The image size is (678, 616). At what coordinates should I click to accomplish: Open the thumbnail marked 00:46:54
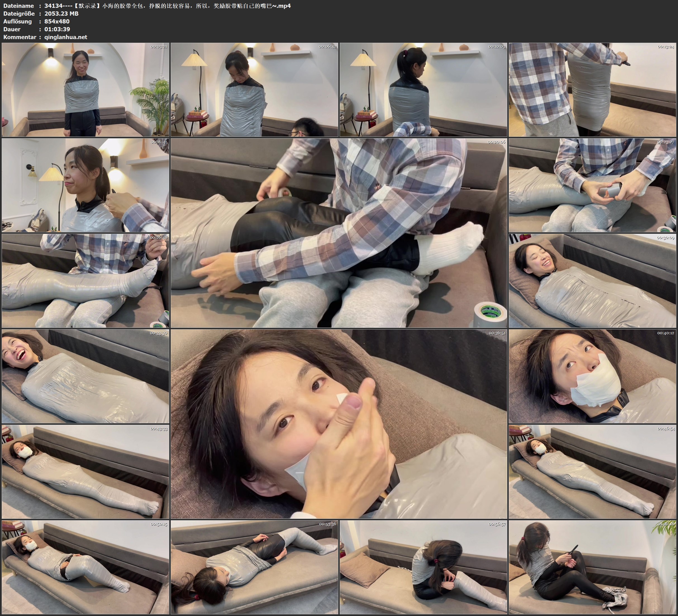[593, 472]
